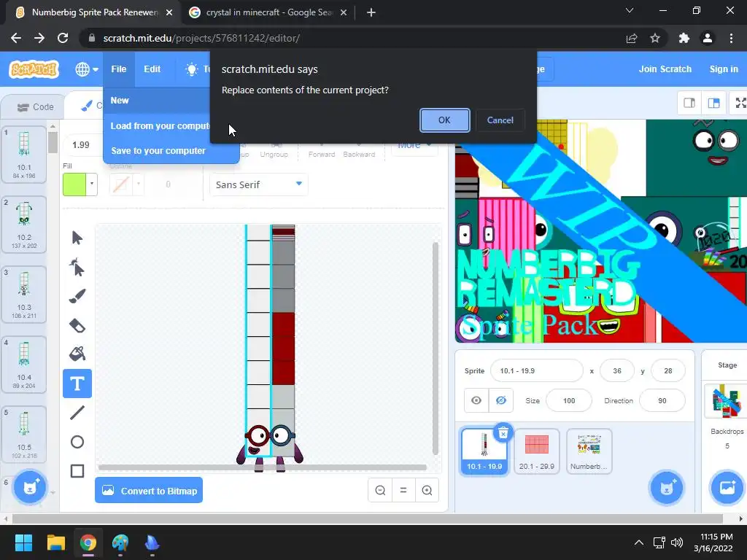Viewport: 747px width, 560px height.
Task: Open Choose a Costume button
Action: (x=30, y=487)
